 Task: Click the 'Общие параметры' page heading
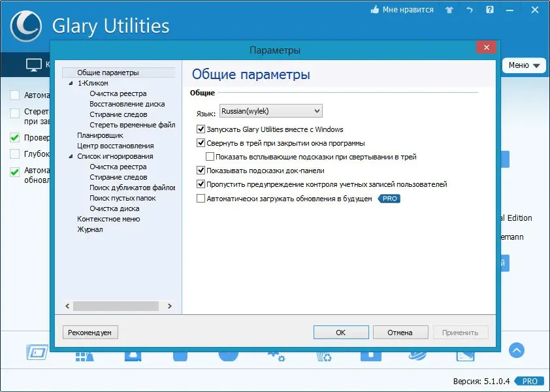(251, 74)
